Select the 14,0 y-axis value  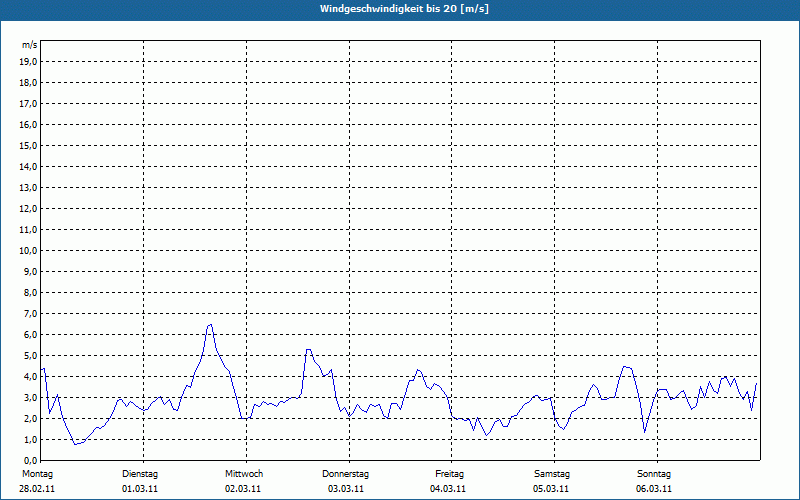tap(29, 166)
